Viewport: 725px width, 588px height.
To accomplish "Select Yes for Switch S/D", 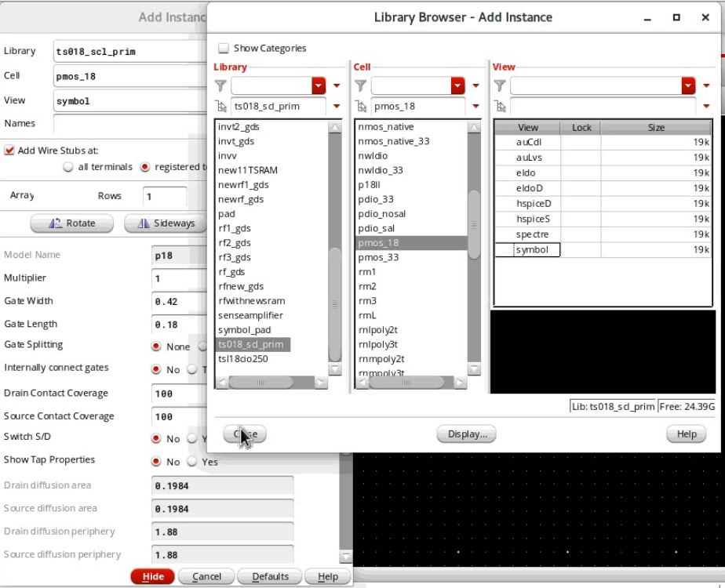I will 192,438.
